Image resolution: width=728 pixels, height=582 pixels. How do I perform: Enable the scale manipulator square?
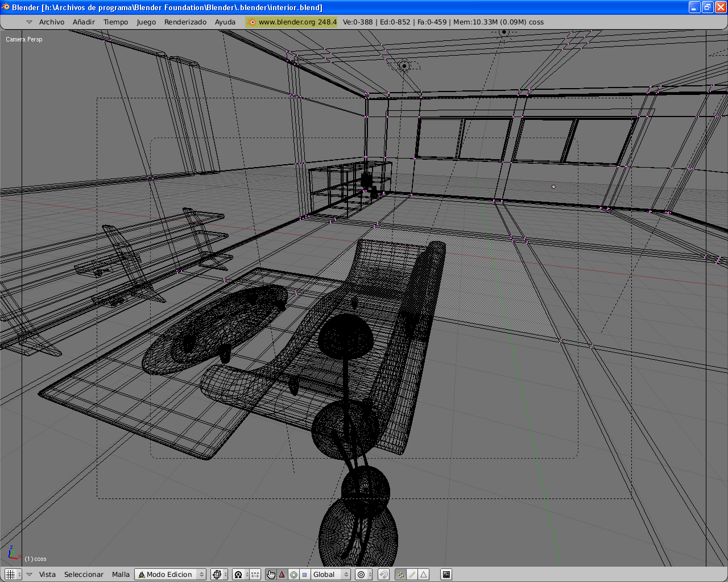point(305,575)
